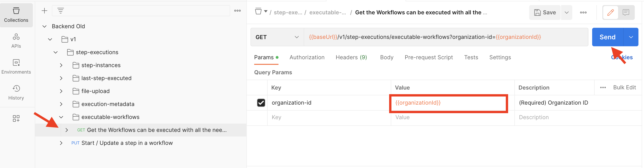This screenshot has width=644, height=168.
Task: Click the plus icon to create new collection
Action: coord(44,10)
